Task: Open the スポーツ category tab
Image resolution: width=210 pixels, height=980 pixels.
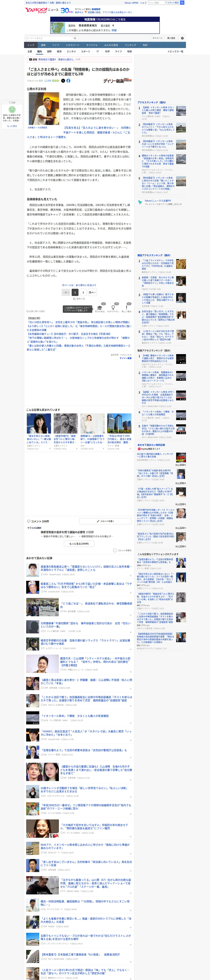Action: (86, 51)
